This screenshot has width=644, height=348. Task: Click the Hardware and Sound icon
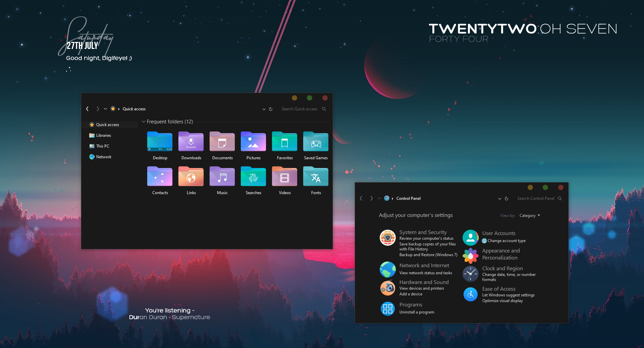point(387,288)
